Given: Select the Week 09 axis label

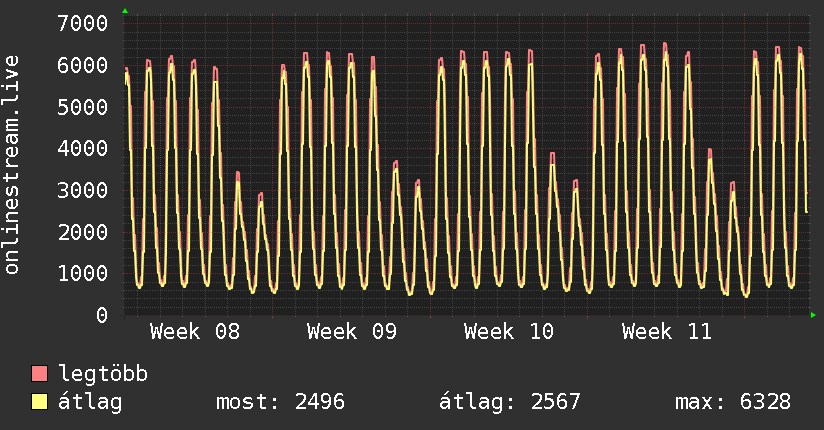Looking at the screenshot, I should coord(352,332).
